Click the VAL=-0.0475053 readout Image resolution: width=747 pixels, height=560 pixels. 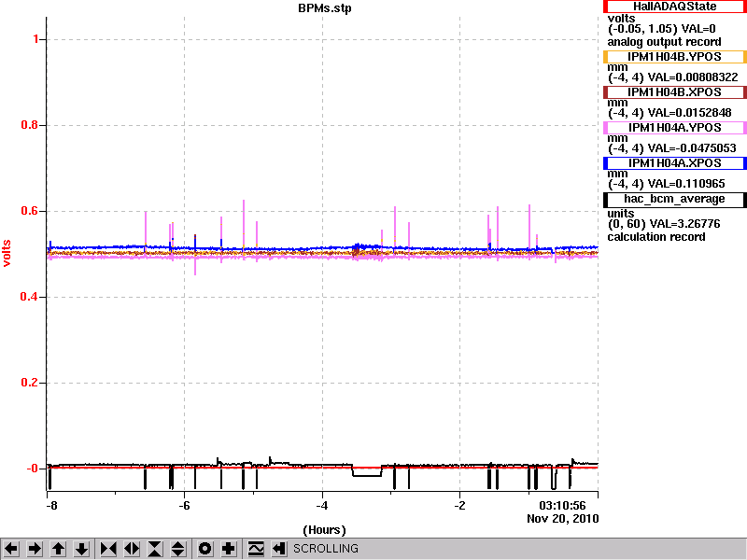click(x=692, y=148)
